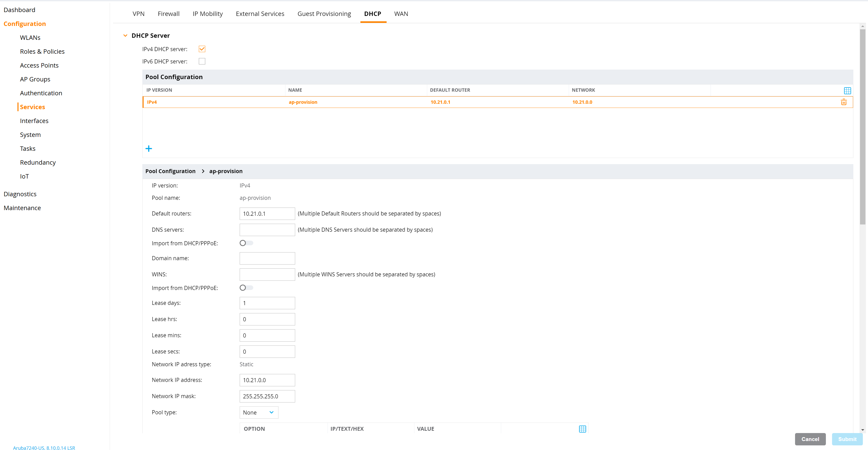Viewport: 868px width, 450px height.
Task: Open the Aruba7240-US controller link
Action: [44, 448]
